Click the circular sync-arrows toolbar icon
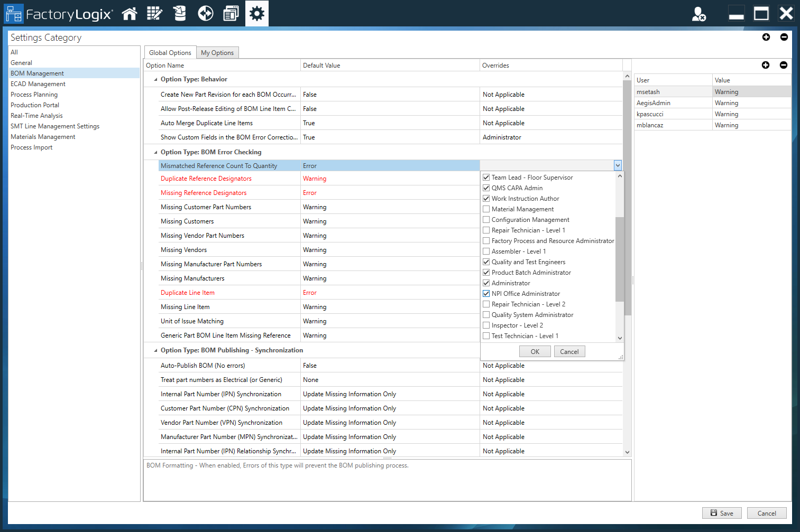 click(x=205, y=13)
